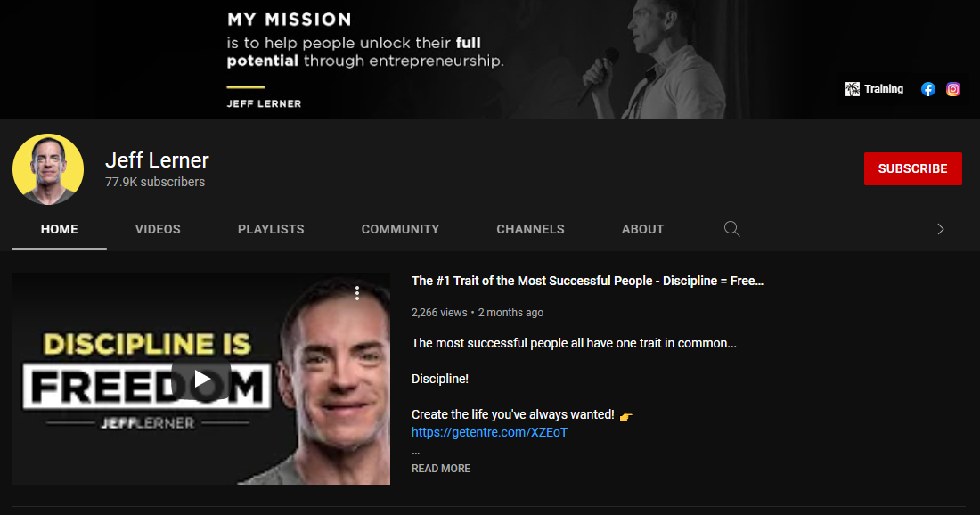
Task: Click the channel search magnifier icon
Action: [x=731, y=229]
